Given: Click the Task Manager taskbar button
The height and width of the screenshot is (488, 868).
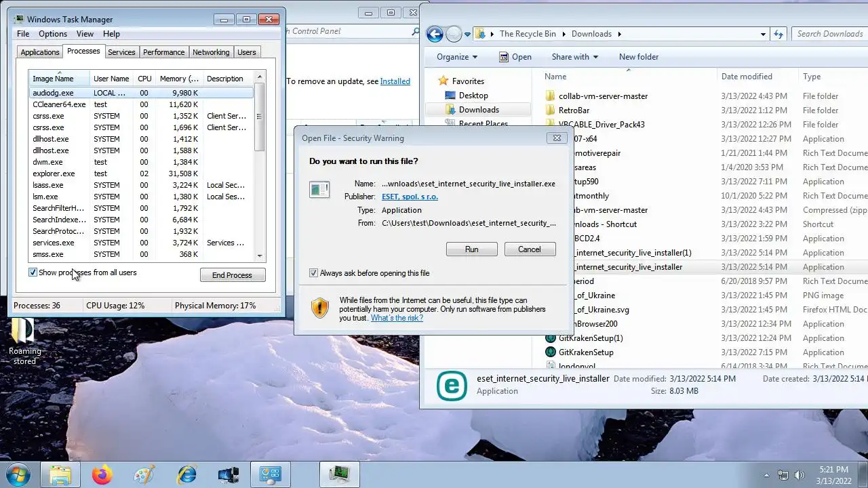Looking at the screenshot, I should click(340, 475).
